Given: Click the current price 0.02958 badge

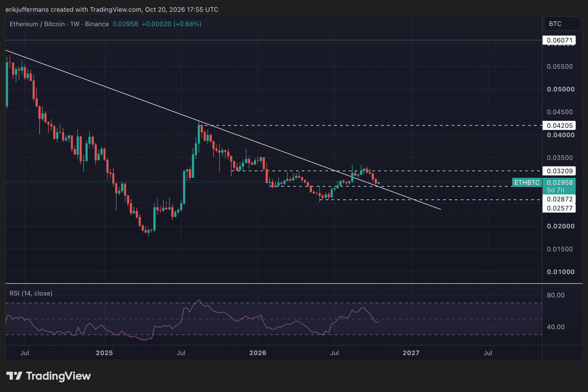Looking at the screenshot, I should [x=559, y=183].
